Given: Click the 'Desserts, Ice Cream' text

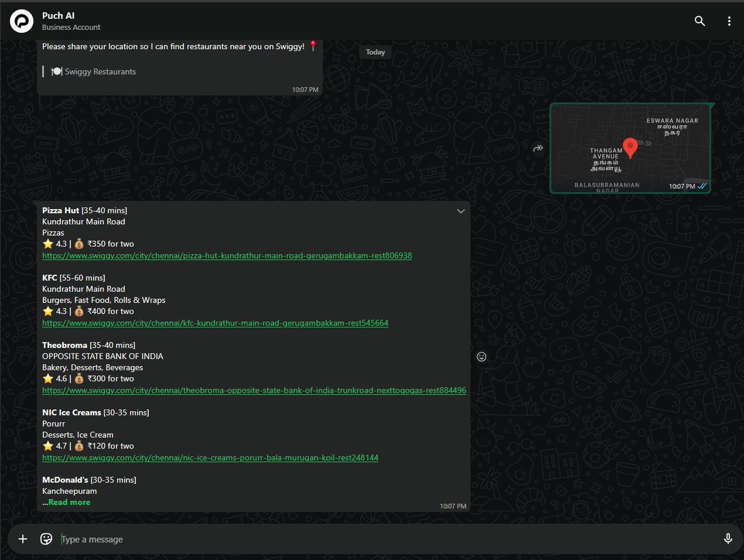Looking at the screenshot, I should click(x=77, y=435).
